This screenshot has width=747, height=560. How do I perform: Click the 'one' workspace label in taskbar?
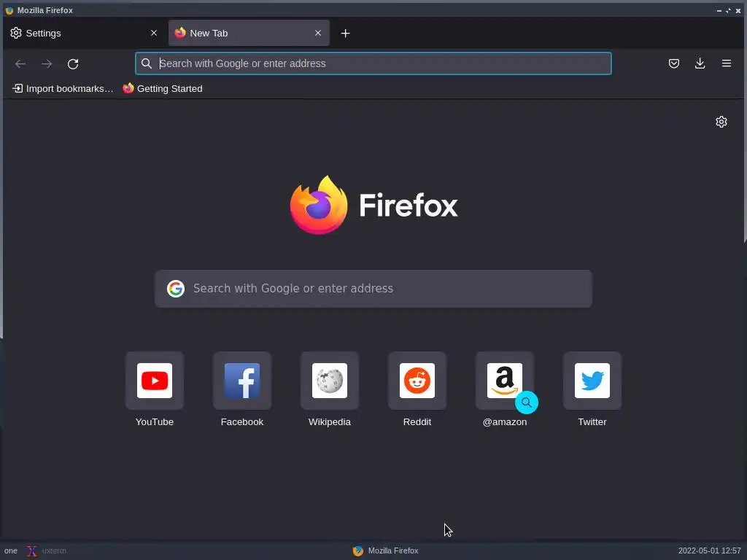[x=10, y=551]
